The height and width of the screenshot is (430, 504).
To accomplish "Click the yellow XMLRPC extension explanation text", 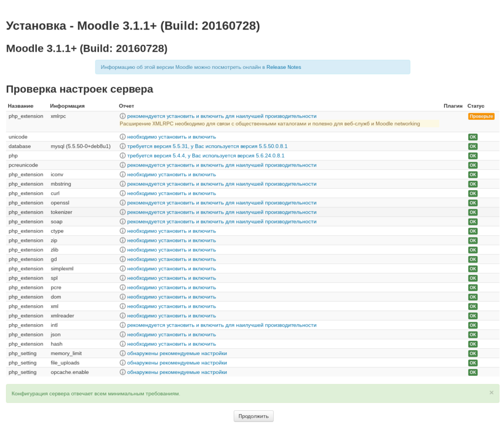I will coord(270,124).
